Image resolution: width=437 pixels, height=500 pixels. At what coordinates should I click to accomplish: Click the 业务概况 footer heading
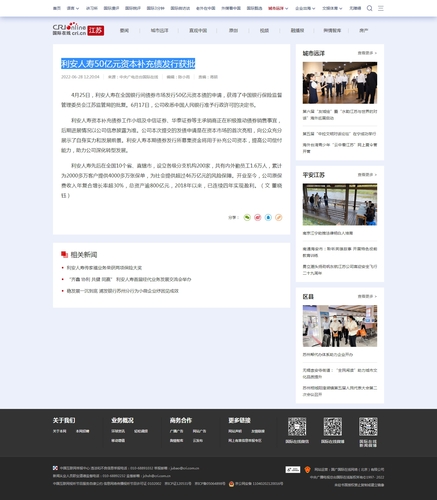tap(123, 420)
